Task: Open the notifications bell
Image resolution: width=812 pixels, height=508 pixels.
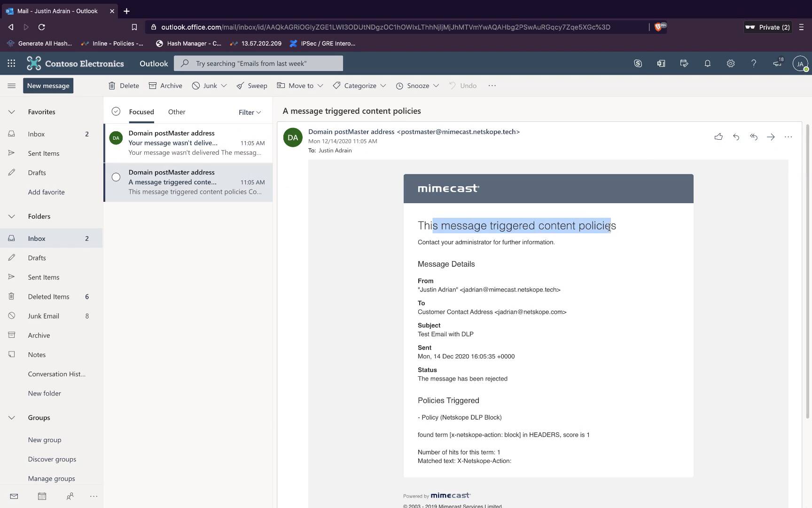Action: point(707,63)
